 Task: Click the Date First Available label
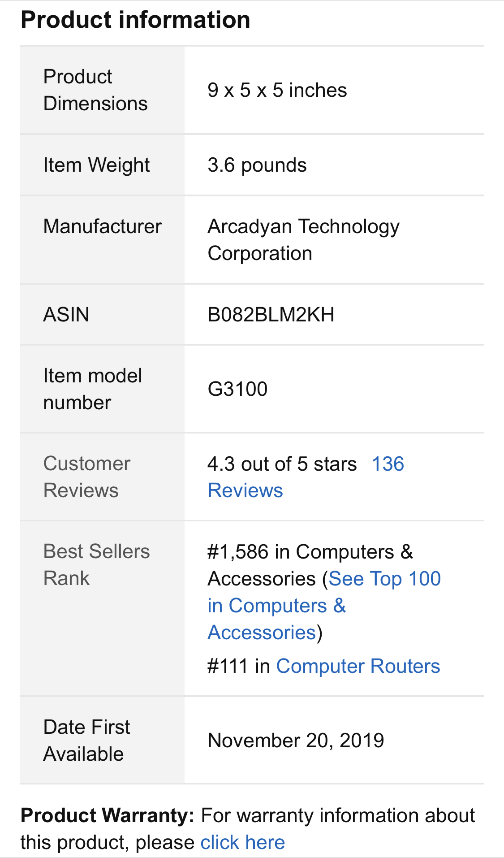pyautogui.click(x=86, y=741)
